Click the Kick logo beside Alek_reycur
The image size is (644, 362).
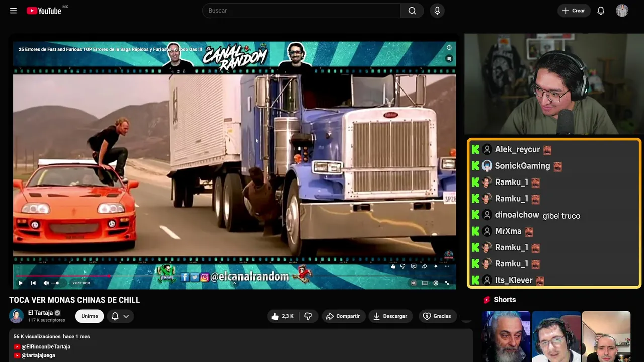(475, 150)
